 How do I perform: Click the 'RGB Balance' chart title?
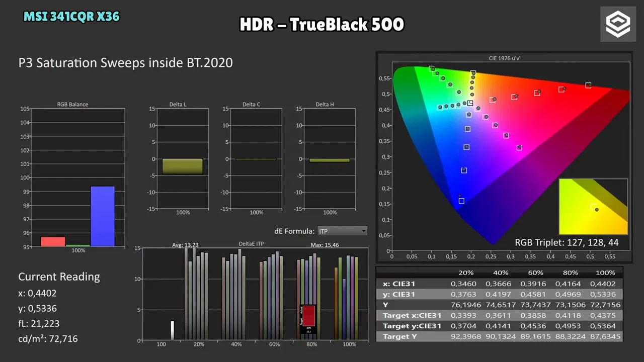click(x=72, y=105)
